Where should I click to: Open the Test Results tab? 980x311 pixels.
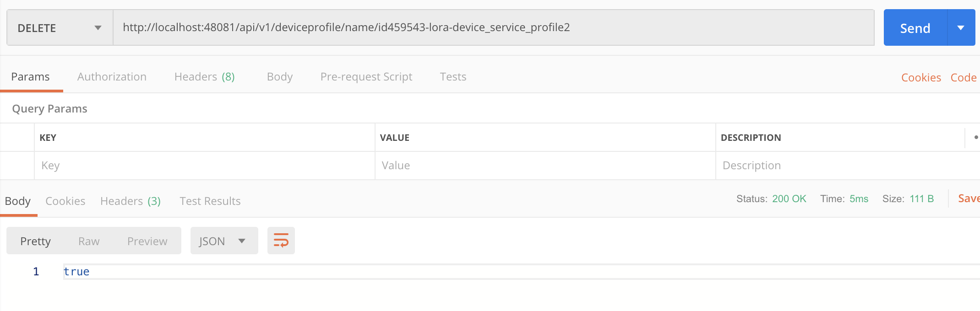(x=210, y=201)
